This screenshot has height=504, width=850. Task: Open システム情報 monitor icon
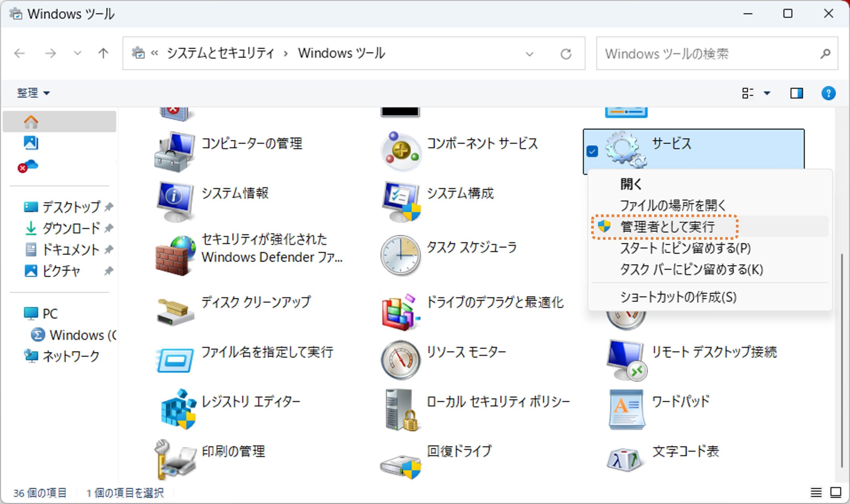[x=175, y=202]
